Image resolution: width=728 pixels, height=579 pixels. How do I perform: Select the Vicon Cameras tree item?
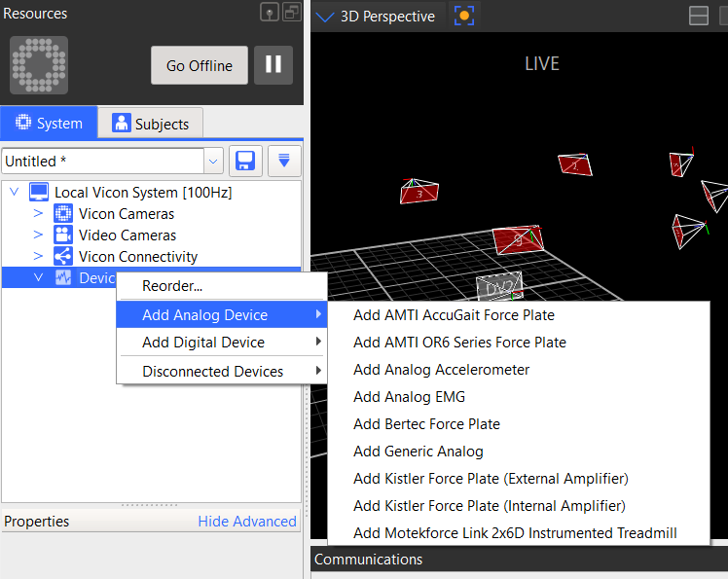(127, 213)
